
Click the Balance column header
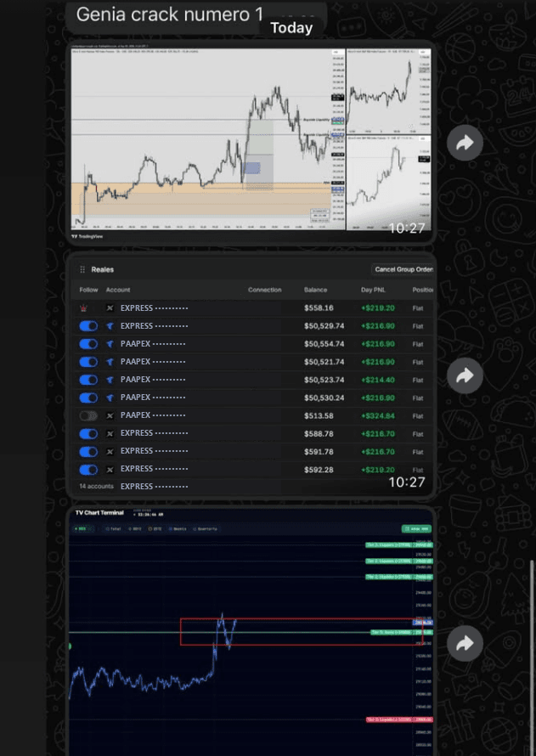click(316, 290)
